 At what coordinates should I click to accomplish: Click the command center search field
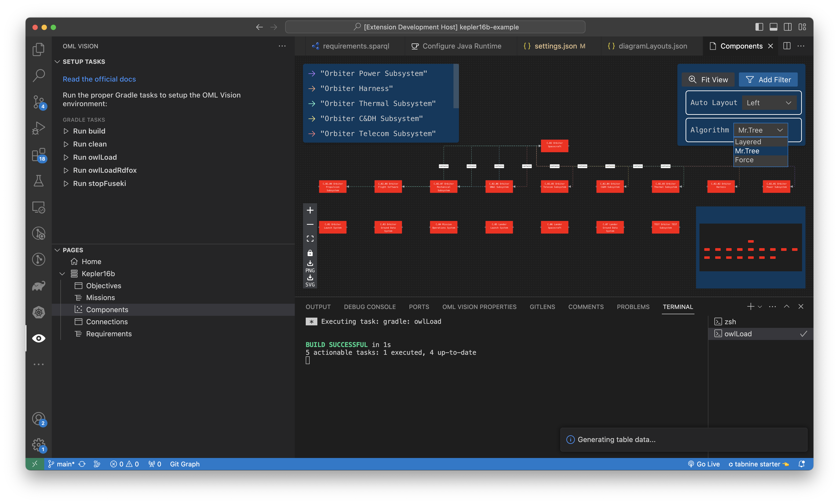tap(435, 27)
